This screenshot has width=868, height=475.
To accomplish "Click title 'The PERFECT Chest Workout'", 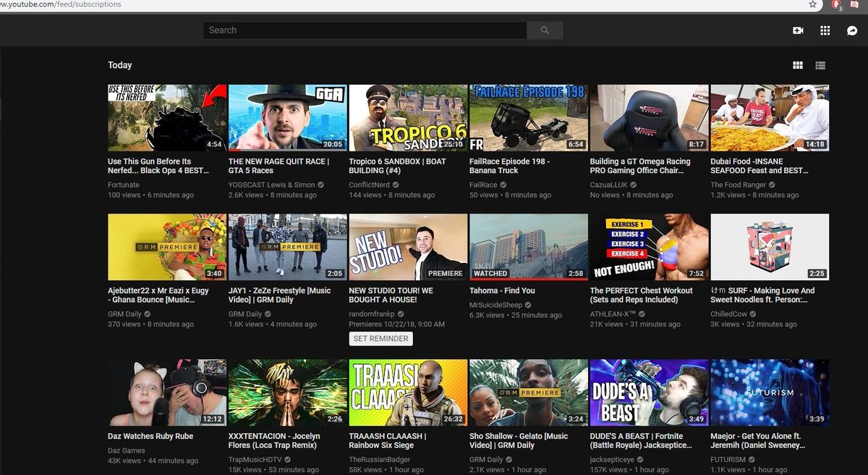I will pyautogui.click(x=642, y=295).
